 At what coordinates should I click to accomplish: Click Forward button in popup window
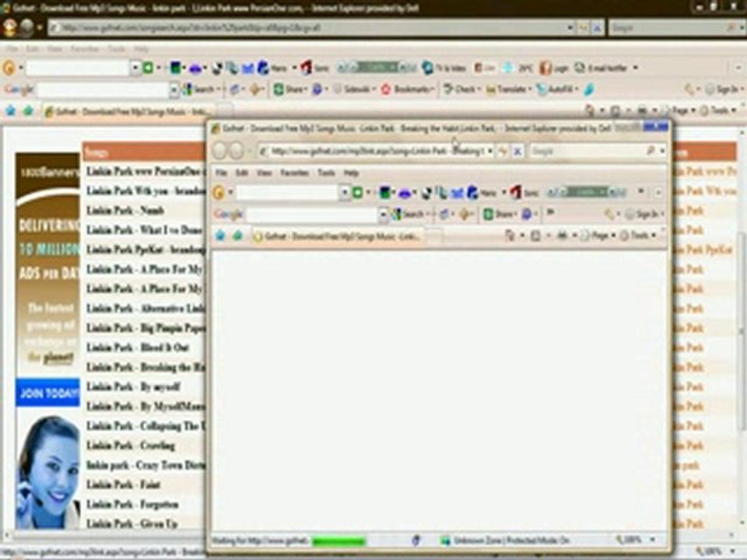pos(237,151)
